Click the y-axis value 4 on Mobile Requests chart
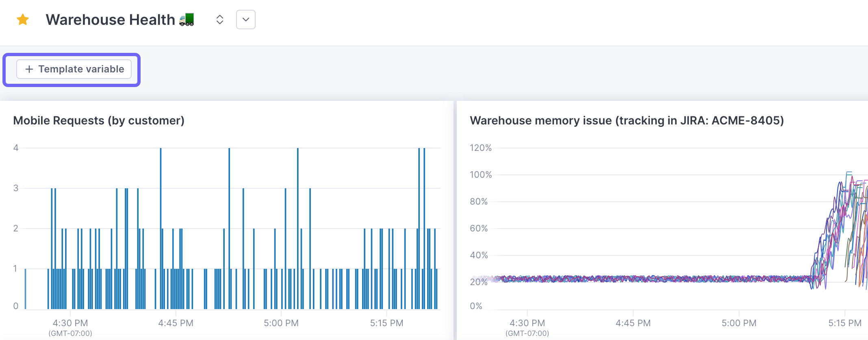The image size is (868, 340). [16, 148]
